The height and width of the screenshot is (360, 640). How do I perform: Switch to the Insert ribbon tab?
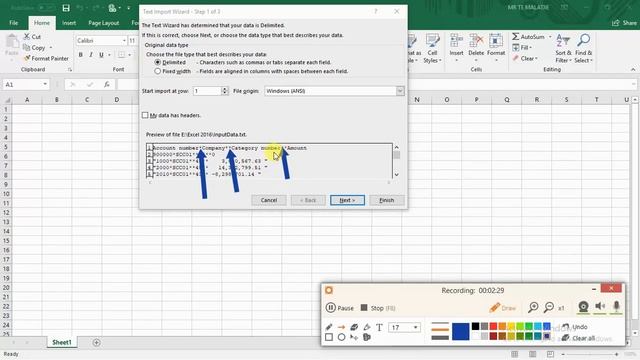pyautogui.click(x=69, y=23)
